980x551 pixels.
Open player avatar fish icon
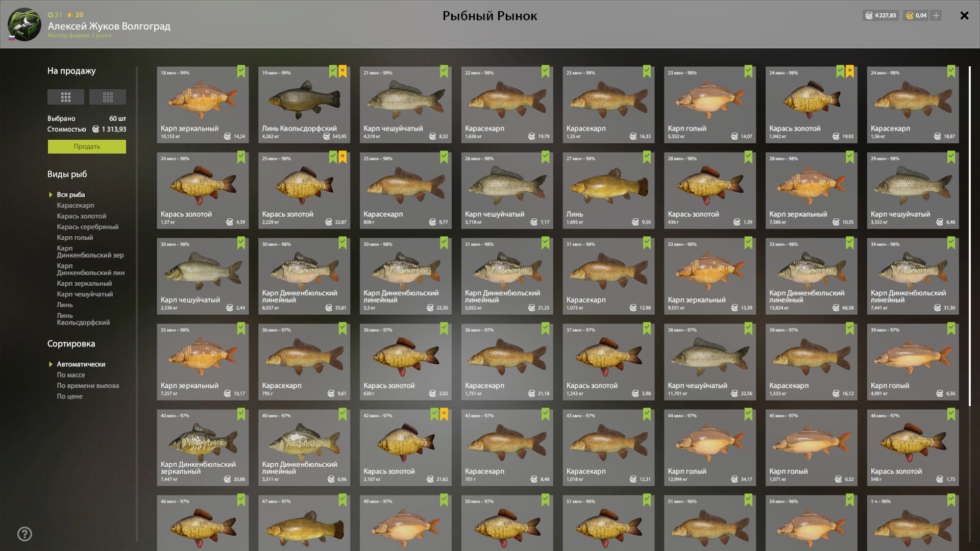point(24,24)
